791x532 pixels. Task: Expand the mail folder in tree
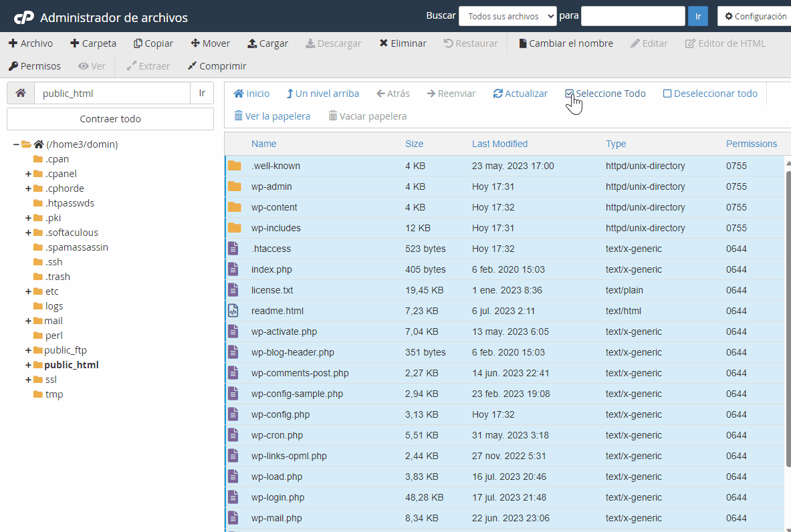(28, 321)
